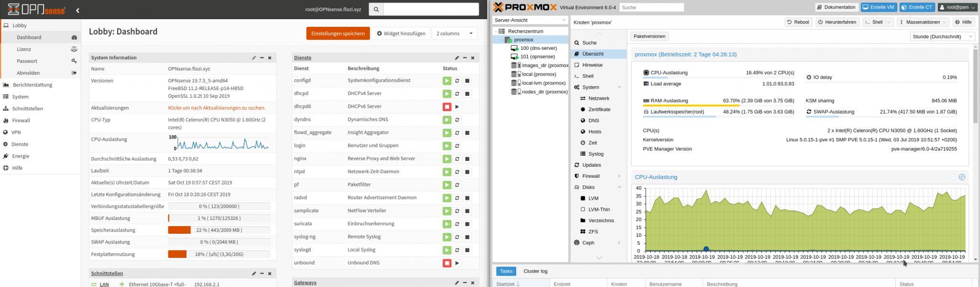Image resolution: width=980 pixels, height=287 pixels.
Task: Restart the dyndns service
Action: tap(457, 120)
